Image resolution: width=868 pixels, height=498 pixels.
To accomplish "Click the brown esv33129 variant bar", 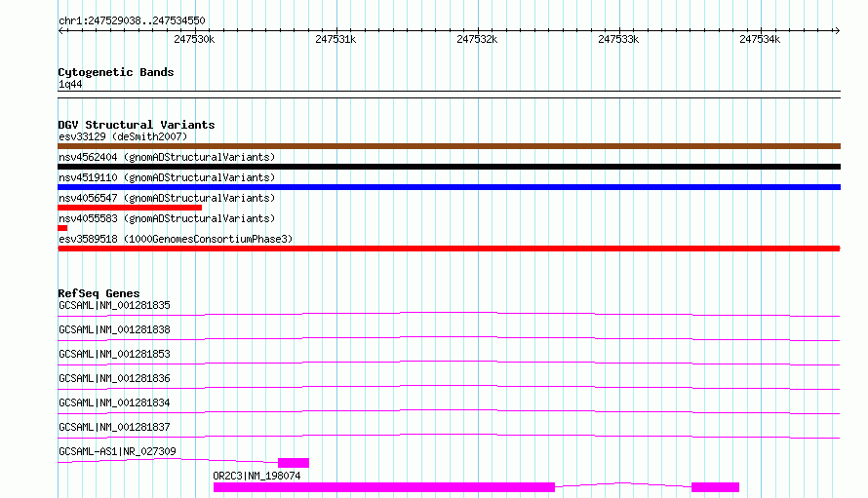I will [x=449, y=146].
